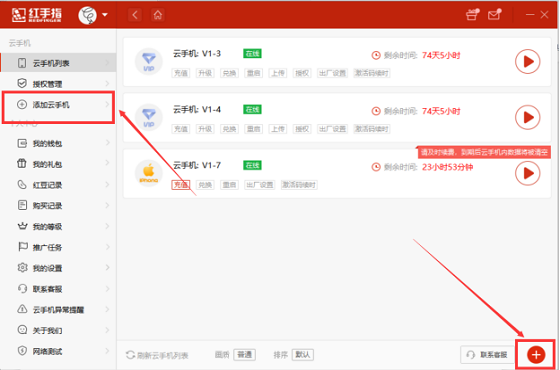
Task: Select 添加云手机 in sidebar
Action: [x=58, y=105]
